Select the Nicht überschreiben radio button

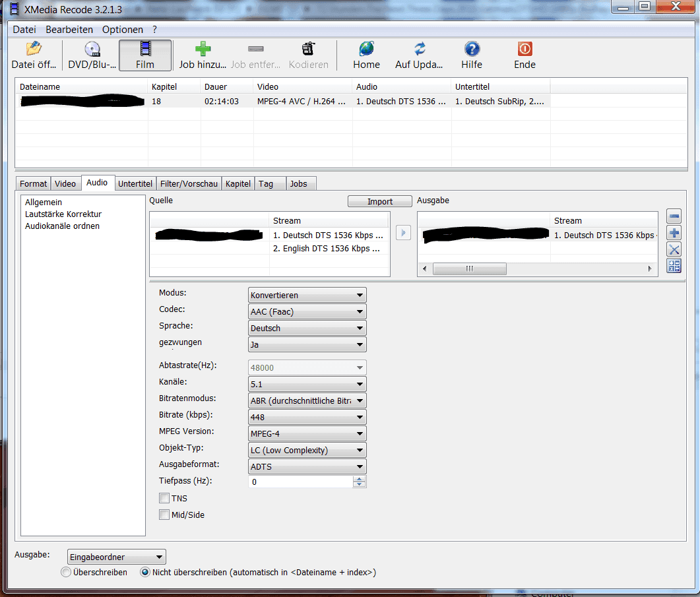tap(145, 572)
